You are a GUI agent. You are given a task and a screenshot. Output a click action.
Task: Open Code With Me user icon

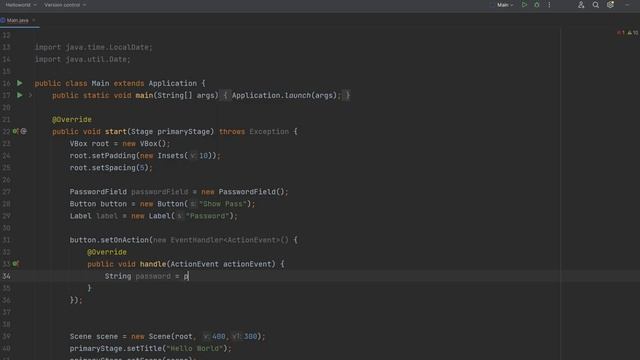(x=581, y=5)
